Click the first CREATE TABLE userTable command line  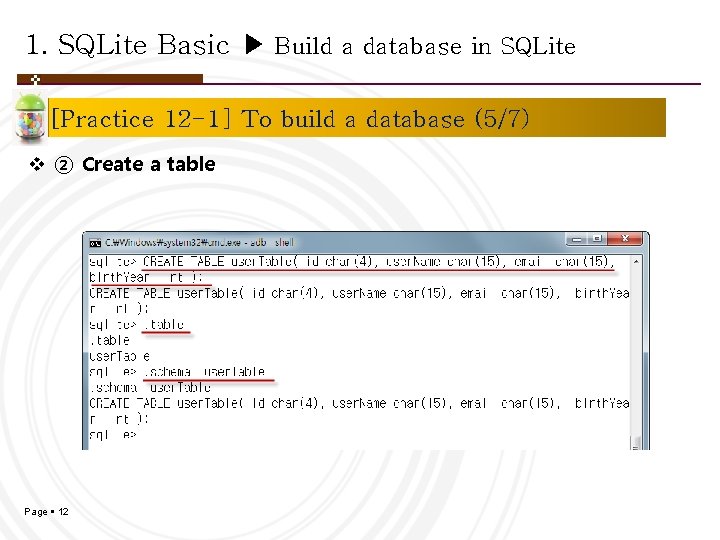tap(352, 262)
